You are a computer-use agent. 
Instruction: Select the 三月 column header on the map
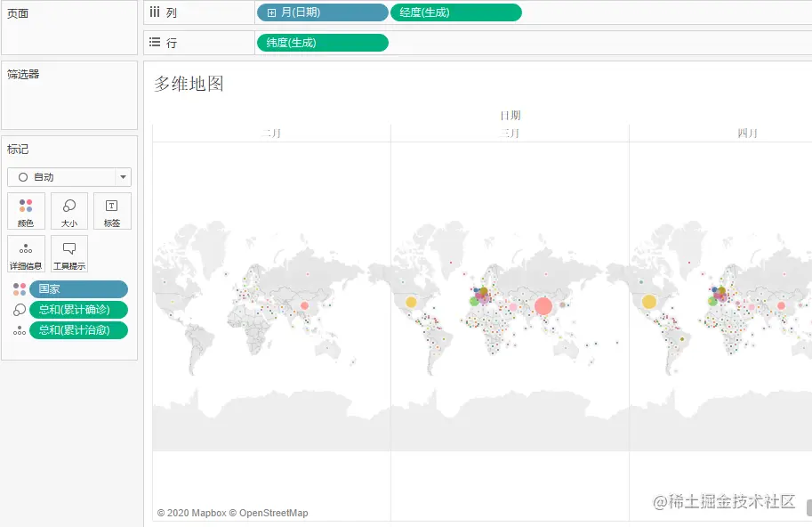click(511, 132)
